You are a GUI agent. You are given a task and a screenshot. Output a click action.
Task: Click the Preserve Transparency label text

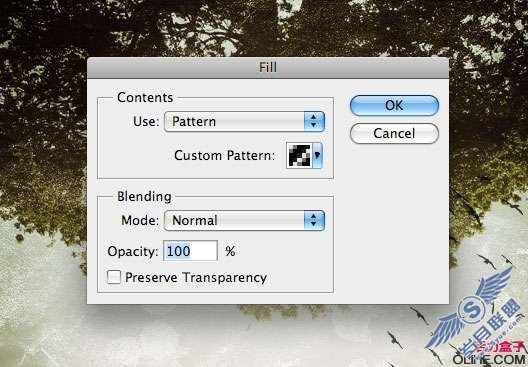pos(196,278)
